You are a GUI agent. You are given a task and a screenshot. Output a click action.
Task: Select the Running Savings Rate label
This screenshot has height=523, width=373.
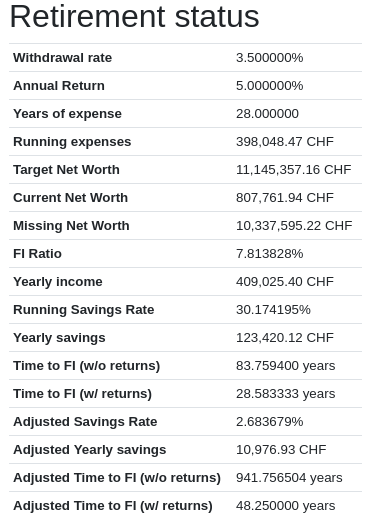(84, 310)
